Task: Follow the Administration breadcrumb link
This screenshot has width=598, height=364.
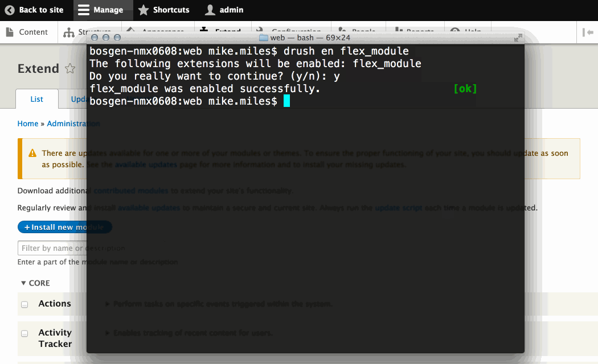Action: pyautogui.click(x=73, y=124)
